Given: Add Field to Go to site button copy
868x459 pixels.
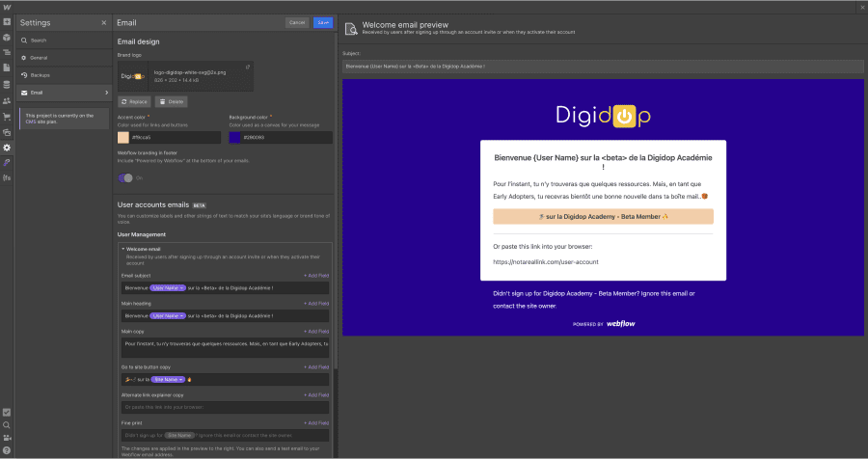Looking at the screenshot, I should (x=316, y=367).
